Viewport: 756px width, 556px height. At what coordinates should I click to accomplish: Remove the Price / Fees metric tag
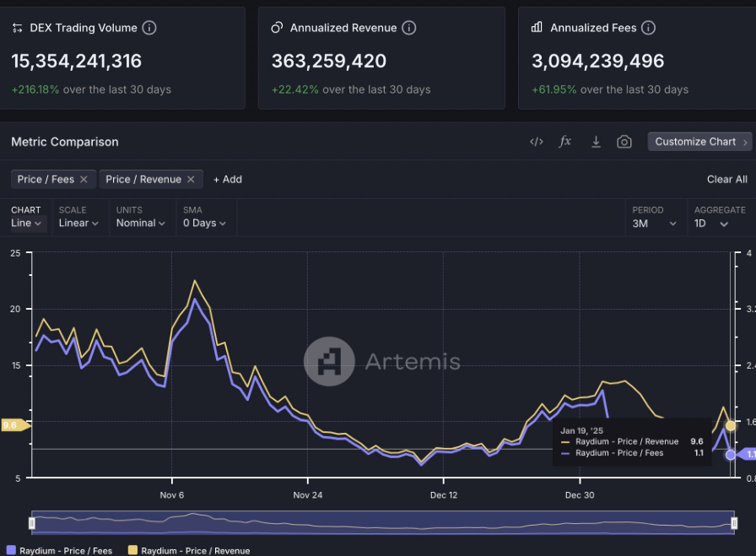(83, 179)
